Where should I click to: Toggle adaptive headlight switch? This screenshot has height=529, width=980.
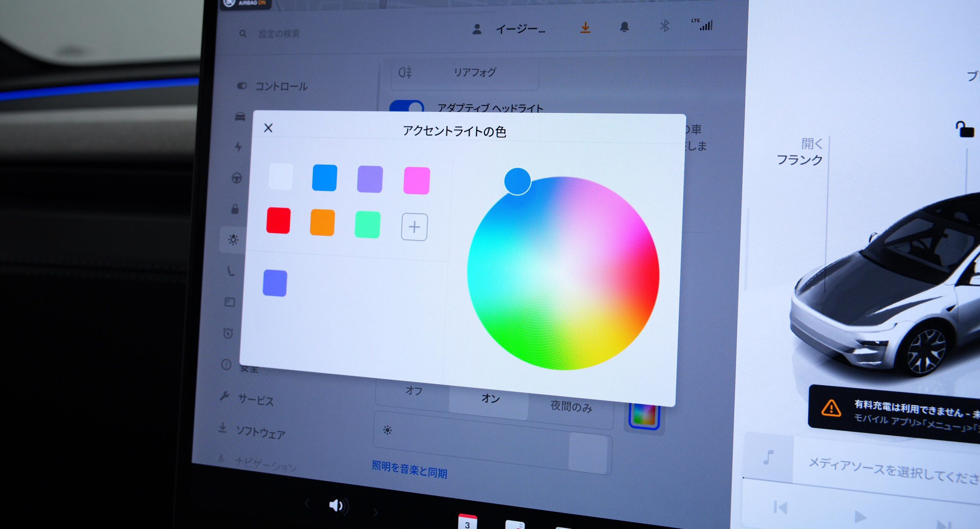pyautogui.click(x=407, y=106)
